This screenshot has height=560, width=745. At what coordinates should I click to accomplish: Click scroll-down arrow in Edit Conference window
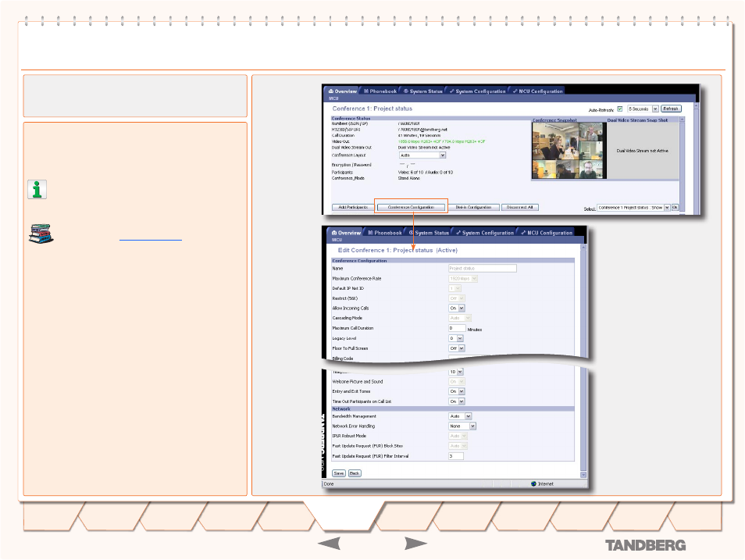[583, 475]
